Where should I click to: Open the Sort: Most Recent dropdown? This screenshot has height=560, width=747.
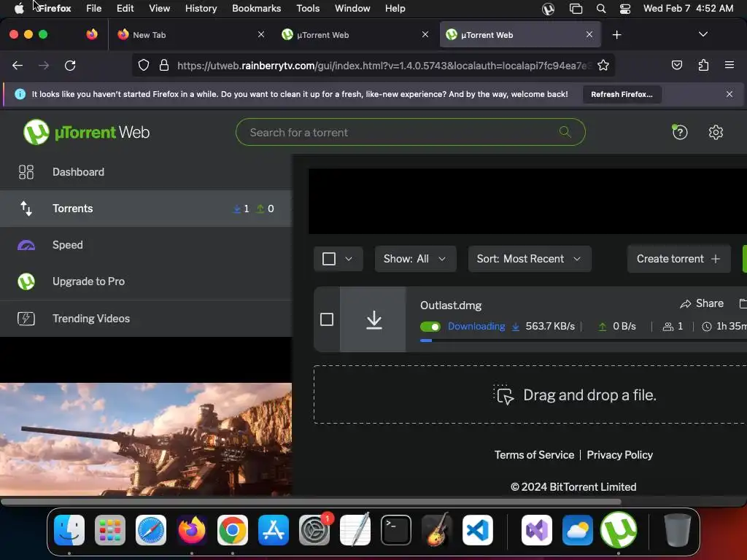(x=530, y=259)
